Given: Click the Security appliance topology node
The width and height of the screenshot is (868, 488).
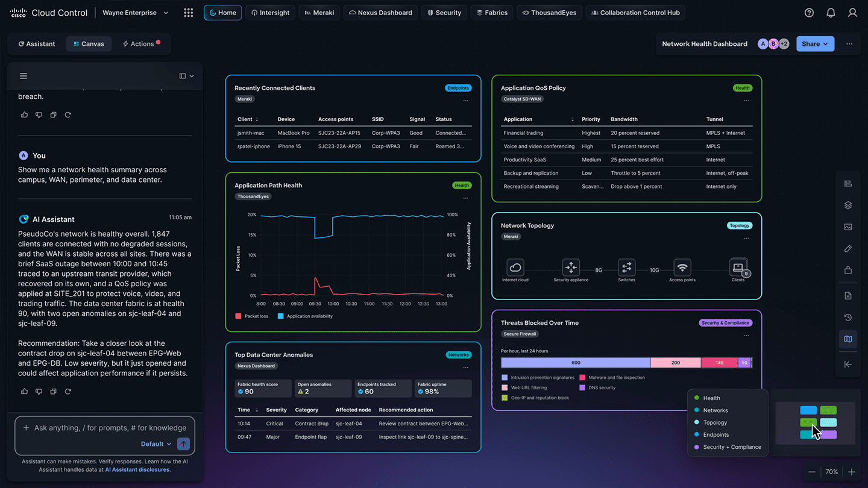Looking at the screenshot, I should click(x=571, y=267).
